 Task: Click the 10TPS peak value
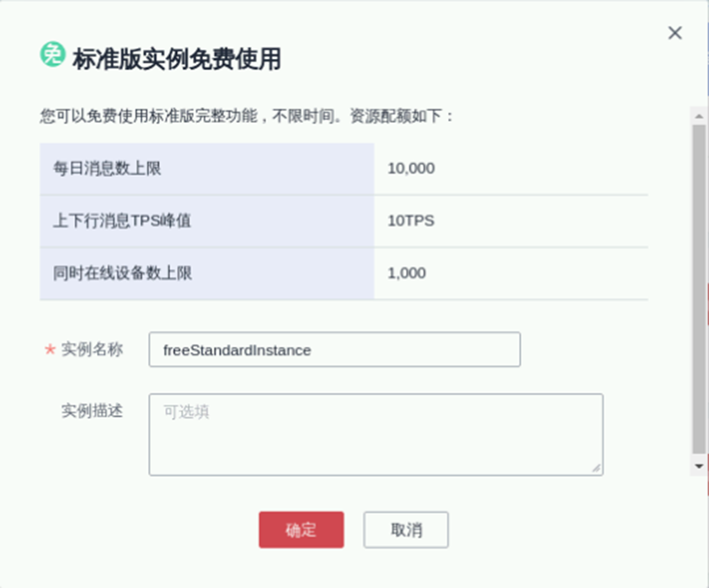[x=411, y=221]
